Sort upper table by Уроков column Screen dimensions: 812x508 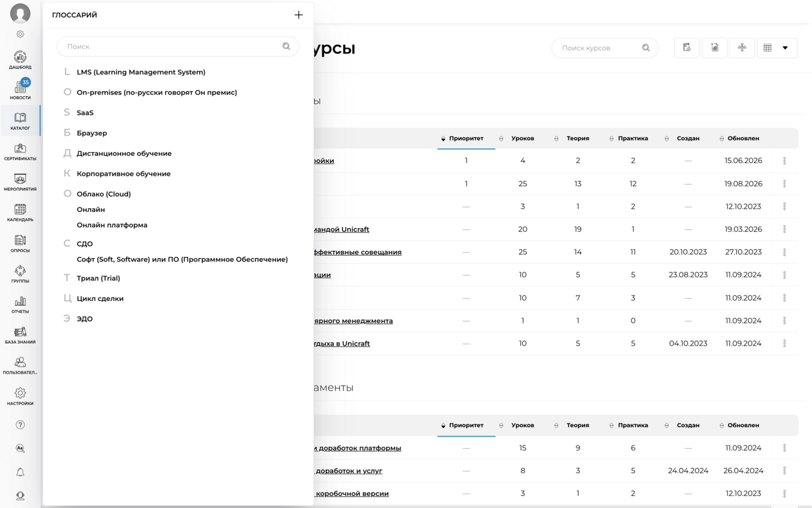[x=522, y=138]
